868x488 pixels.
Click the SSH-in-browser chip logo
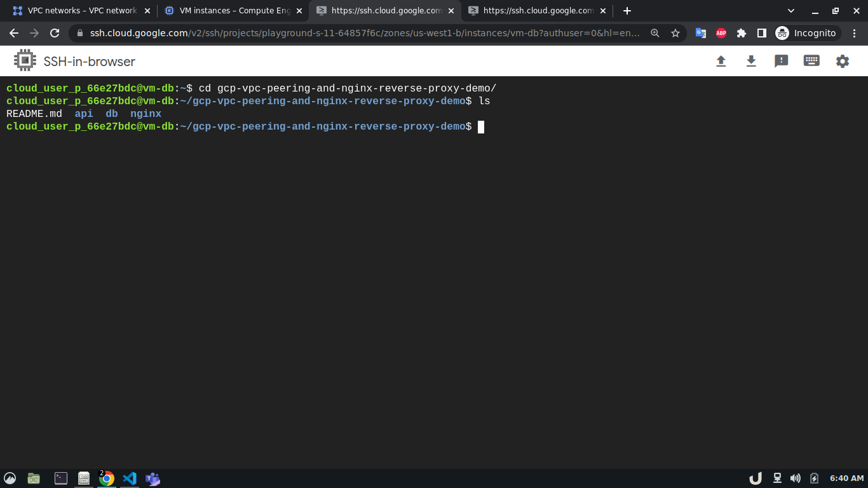click(25, 60)
